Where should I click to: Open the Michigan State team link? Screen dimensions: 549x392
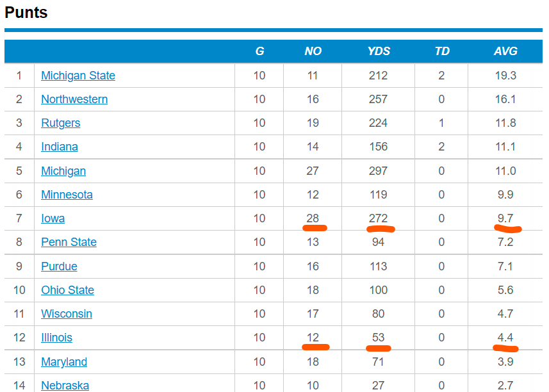coord(78,76)
